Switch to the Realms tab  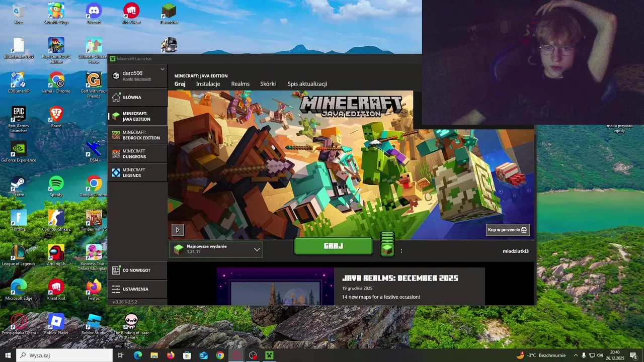(240, 84)
